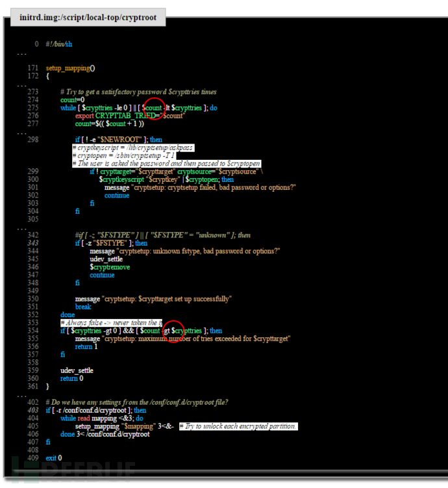Click the '$cryptremove' command on line 346
Viewport: 448px width, 488px height.
[x=110, y=267]
